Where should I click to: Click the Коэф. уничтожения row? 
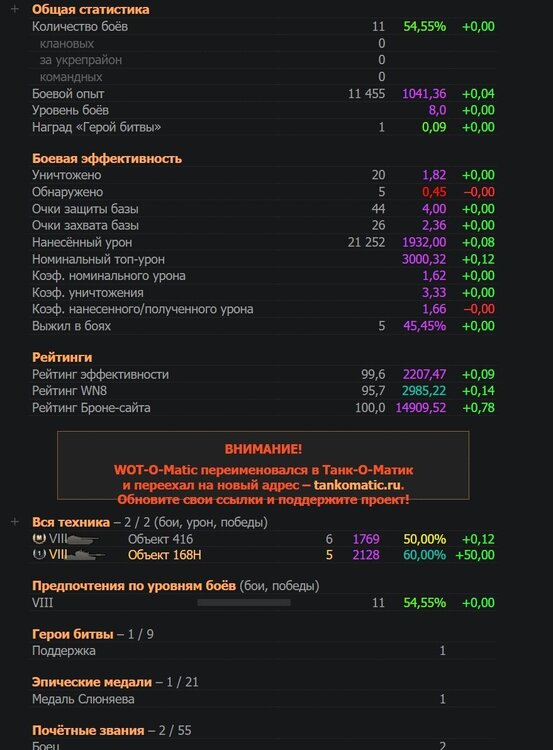tap(263, 293)
